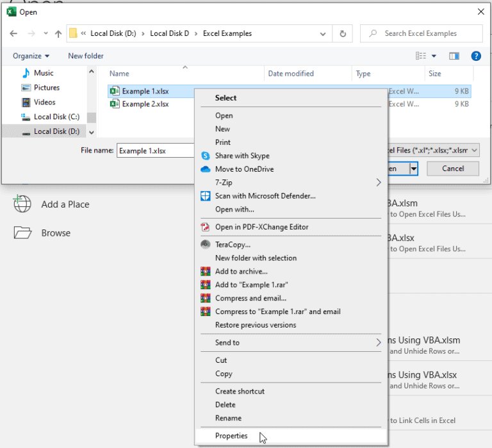492x448 pixels.
Task: Select Videos in navigation pane
Action: coord(45,102)
